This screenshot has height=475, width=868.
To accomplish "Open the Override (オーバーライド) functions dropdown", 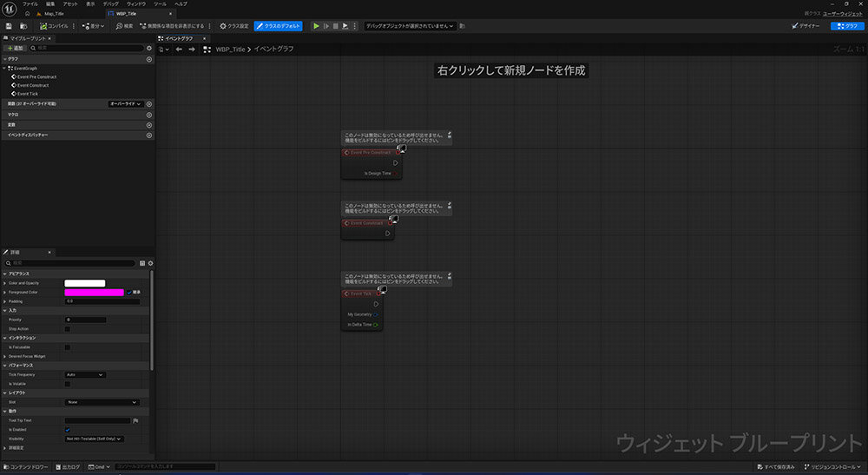I will coord(126,104).
